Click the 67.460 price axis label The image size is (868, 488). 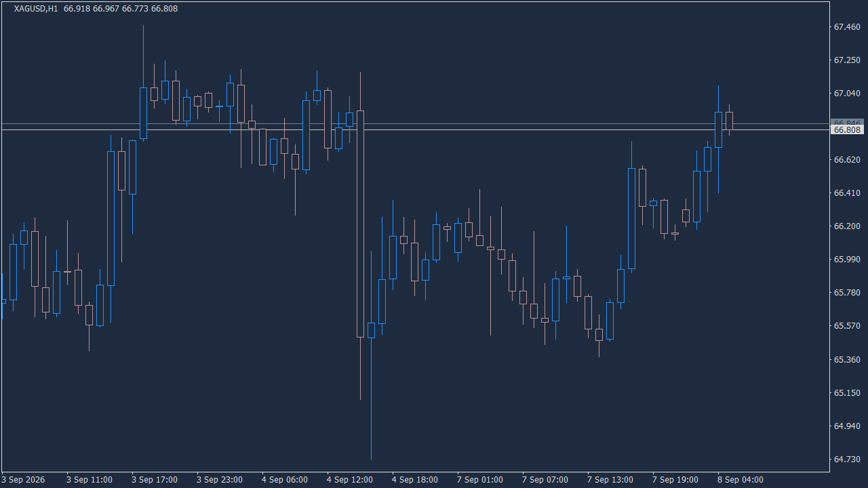click(x=847, y=27)
